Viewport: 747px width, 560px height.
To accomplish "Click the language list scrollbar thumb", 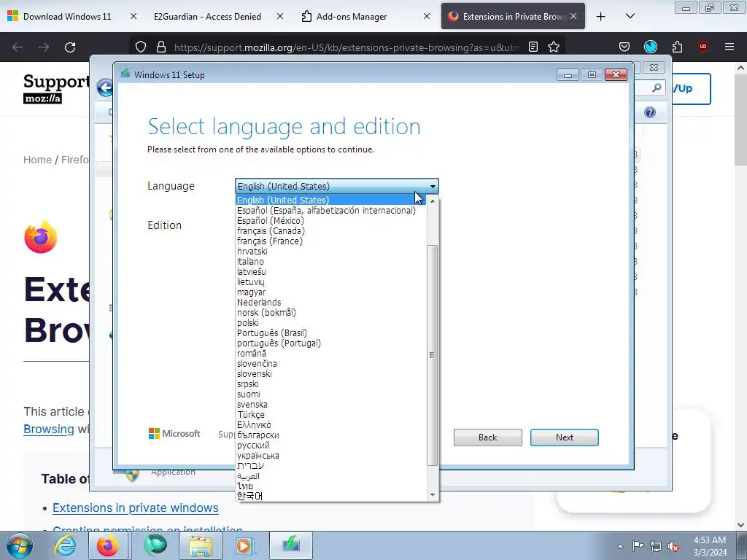I will [432, 355].
